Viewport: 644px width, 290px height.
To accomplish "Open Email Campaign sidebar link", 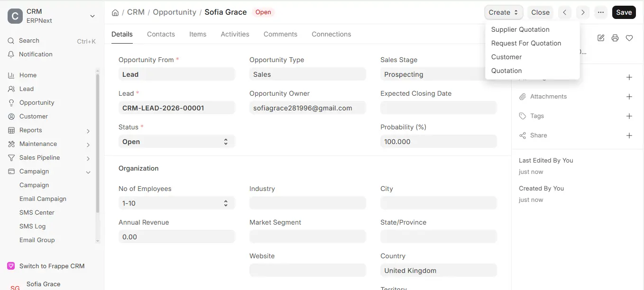I will click(x=43, y=199).
